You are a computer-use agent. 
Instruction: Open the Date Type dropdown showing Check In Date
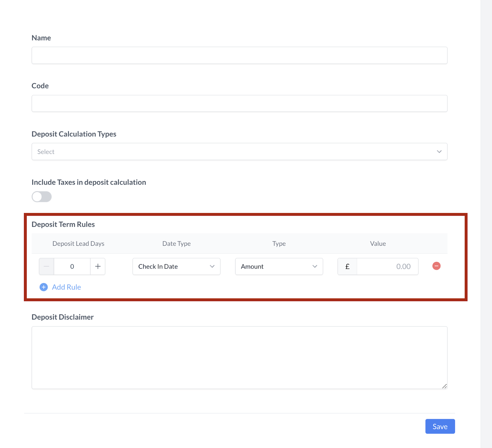[172, 266]
